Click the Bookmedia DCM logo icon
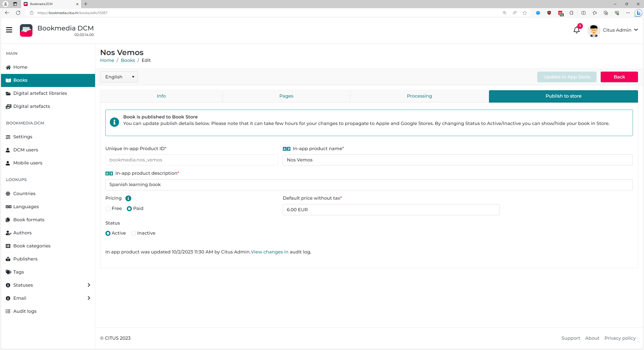Image resolution: width=644 pixels, height=350 pixels. pyautogui.click(x=26, y=30)
